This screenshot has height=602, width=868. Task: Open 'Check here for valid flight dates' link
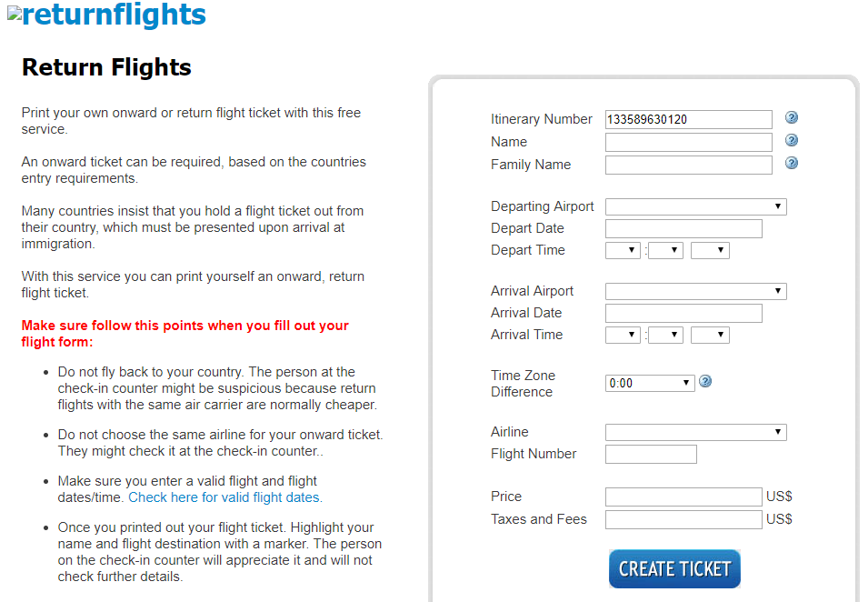pos(225,497)
